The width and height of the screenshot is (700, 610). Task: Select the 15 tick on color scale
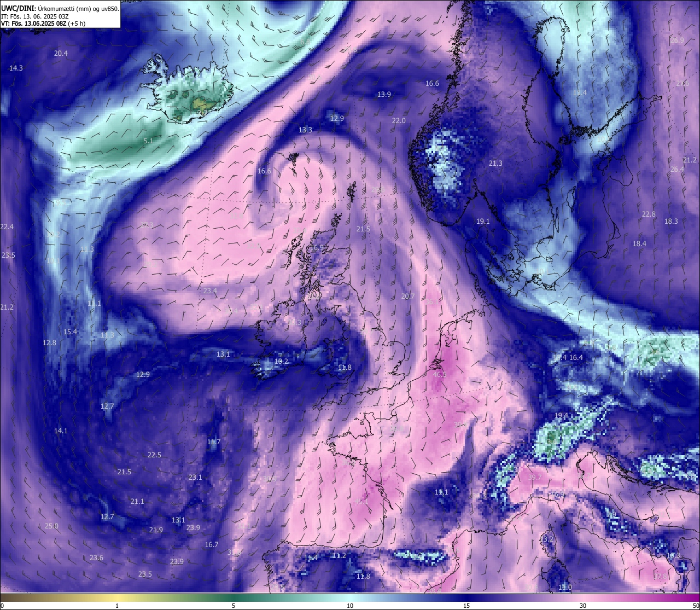466,606
